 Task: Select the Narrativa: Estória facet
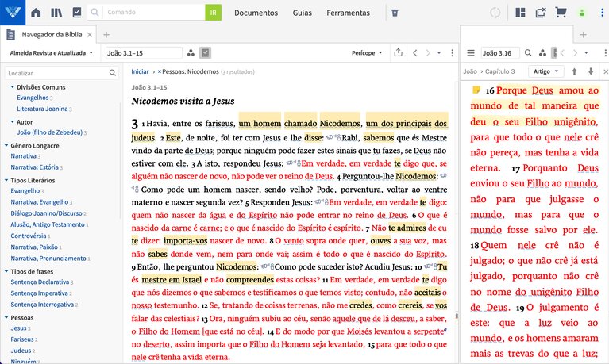click(35, 167)
